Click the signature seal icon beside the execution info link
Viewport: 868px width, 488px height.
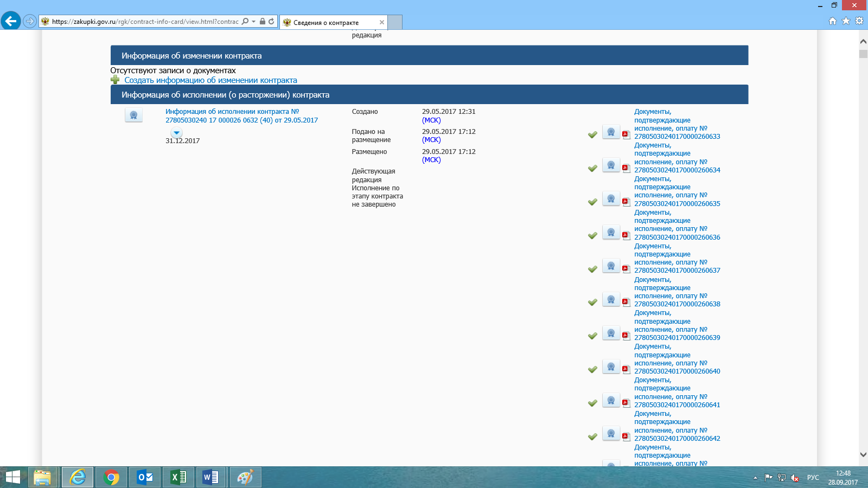(x=133, y=115)
